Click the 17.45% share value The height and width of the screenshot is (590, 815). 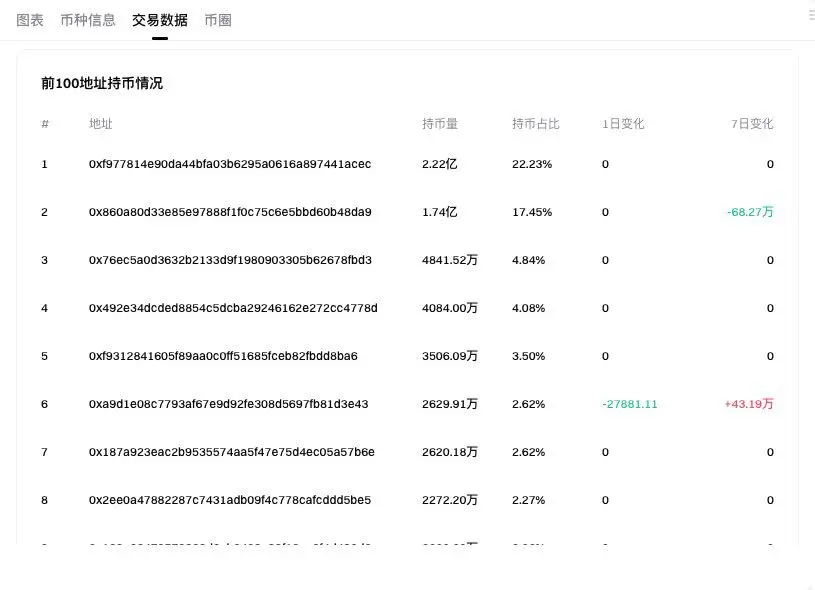point(532,212)
